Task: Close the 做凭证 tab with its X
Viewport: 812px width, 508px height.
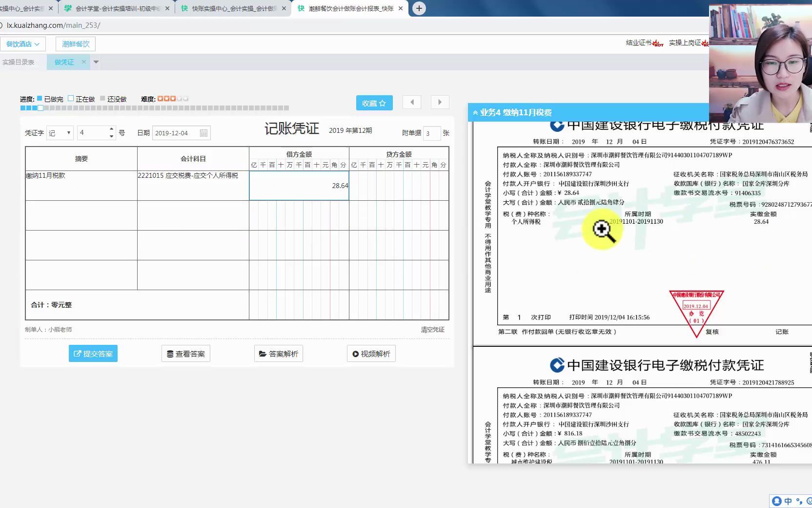Action: tap(83, 62)
